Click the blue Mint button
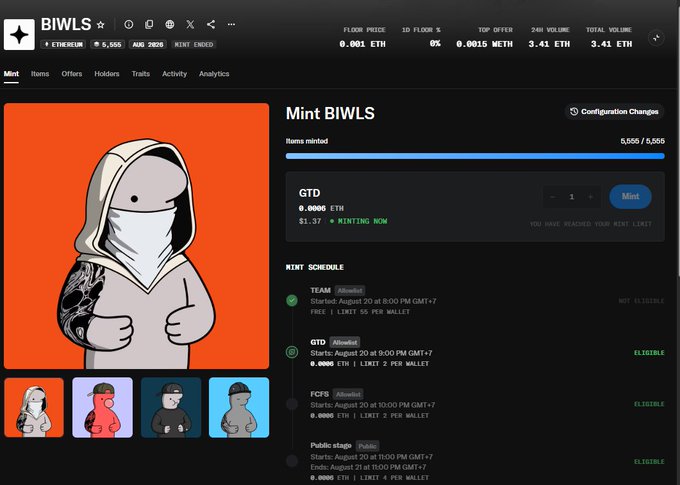The width and height of the screenshot is (680, 485). point(630,197)
